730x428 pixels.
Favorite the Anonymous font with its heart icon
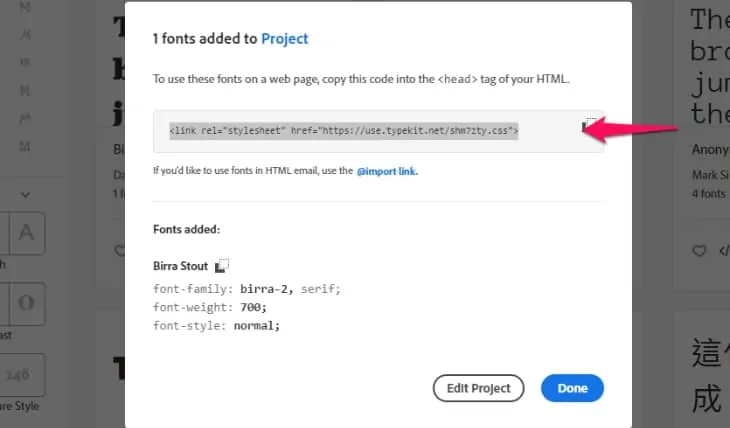[698, 251]
